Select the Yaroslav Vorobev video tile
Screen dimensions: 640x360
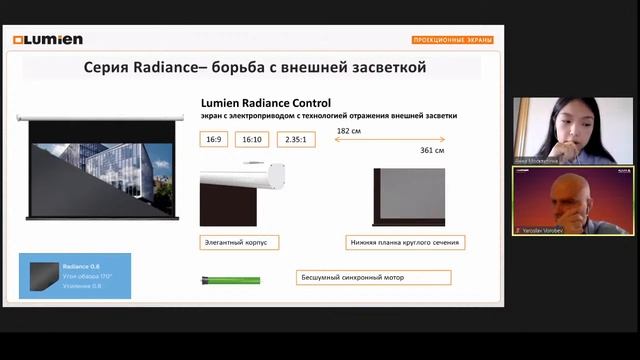click(x=573, y=200)
